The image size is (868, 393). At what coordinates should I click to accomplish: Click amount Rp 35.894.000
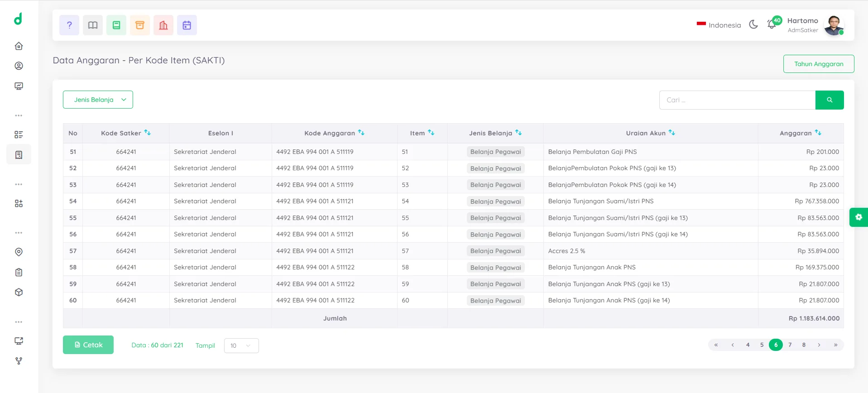pyautogui.click(x=818, y=251)
